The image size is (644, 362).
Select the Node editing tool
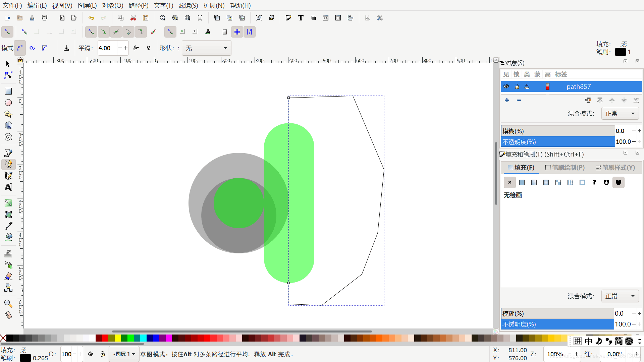8,75
